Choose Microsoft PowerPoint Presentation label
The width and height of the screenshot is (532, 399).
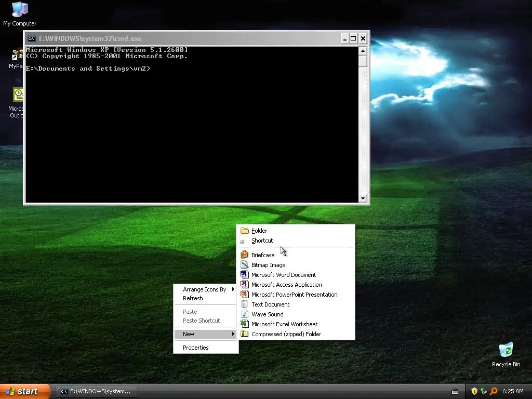point(294,294)
